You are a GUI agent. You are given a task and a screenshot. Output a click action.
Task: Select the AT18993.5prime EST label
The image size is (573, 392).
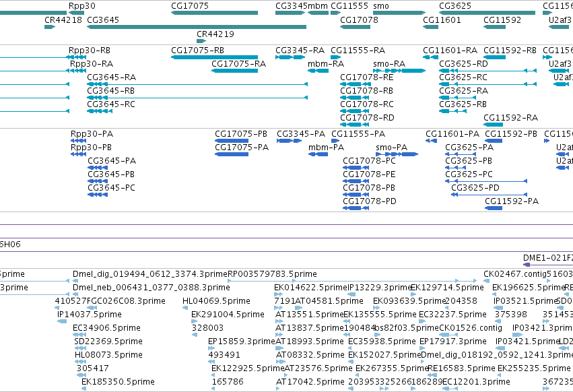pos(310,341)
